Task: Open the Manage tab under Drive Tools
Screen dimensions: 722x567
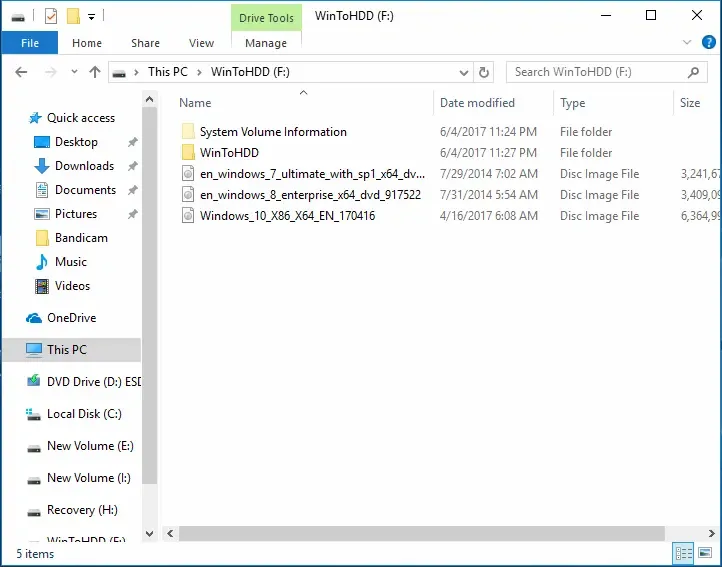Action: click(x=266, y=43)
